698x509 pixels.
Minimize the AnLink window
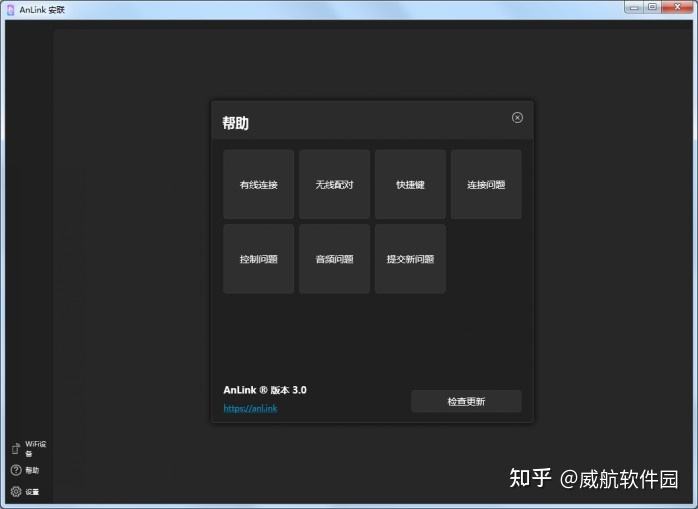[634, 7]
